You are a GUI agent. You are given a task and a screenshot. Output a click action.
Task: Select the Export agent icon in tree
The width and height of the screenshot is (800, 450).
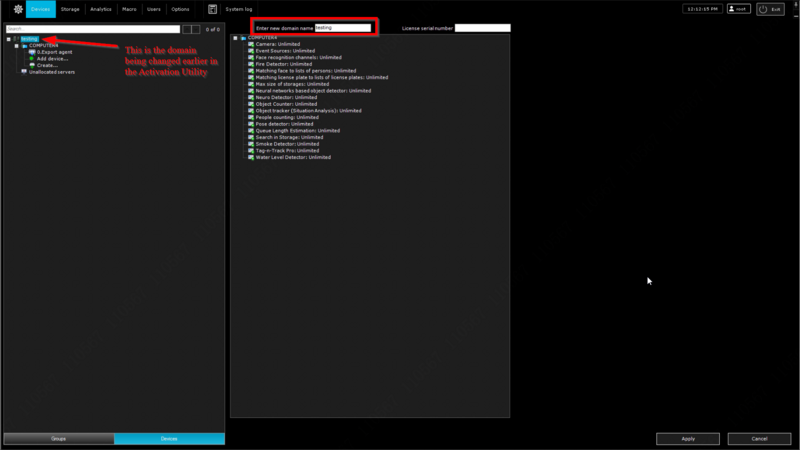point(32,52)
